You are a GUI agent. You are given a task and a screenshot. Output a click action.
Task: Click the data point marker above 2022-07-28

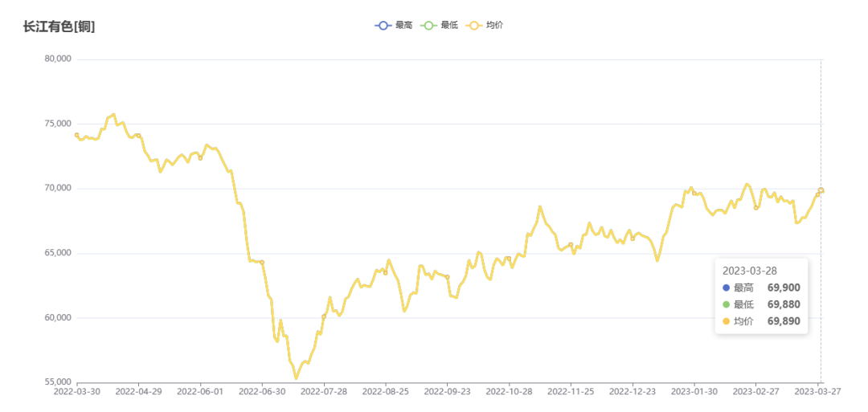324,316
